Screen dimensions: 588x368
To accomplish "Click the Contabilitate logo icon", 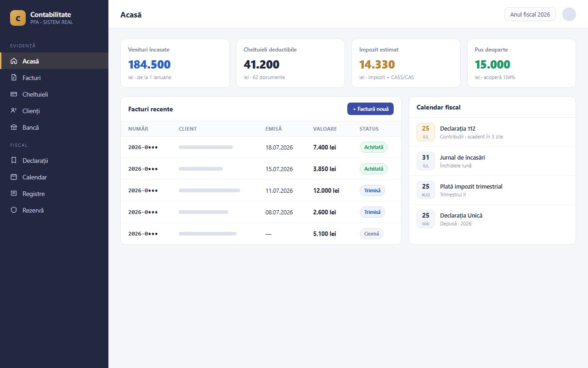I will 18,18.
